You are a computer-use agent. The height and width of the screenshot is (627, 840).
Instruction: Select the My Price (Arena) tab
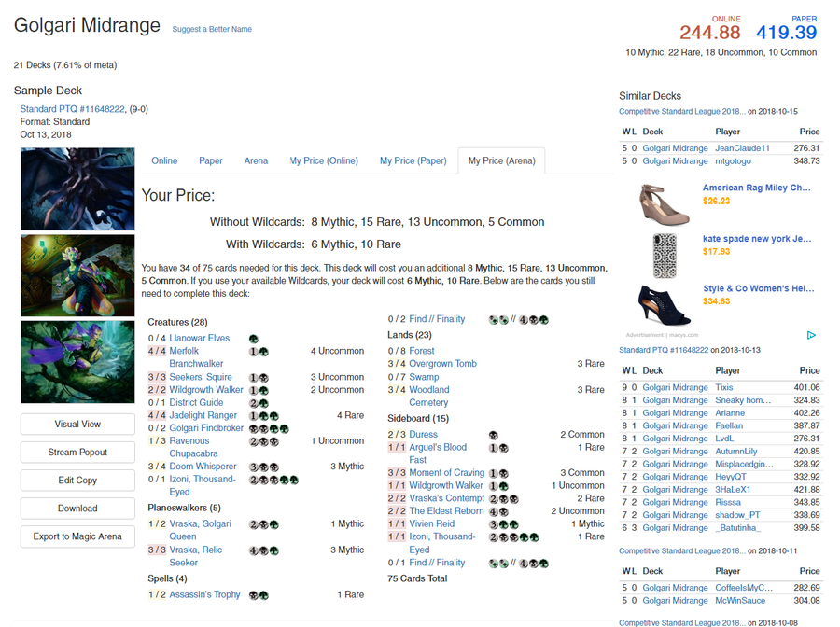click(501, 160)
